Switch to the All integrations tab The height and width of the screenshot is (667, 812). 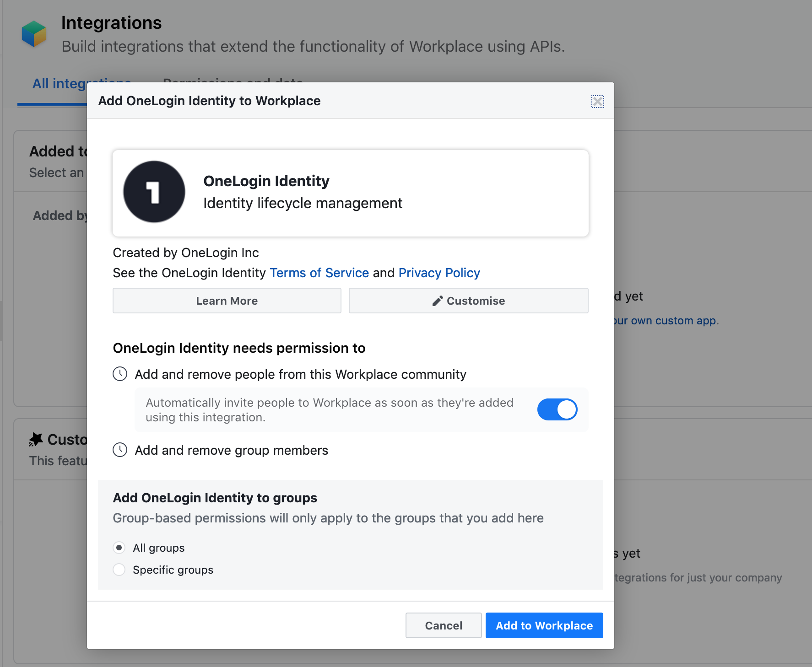click(60, 84)
